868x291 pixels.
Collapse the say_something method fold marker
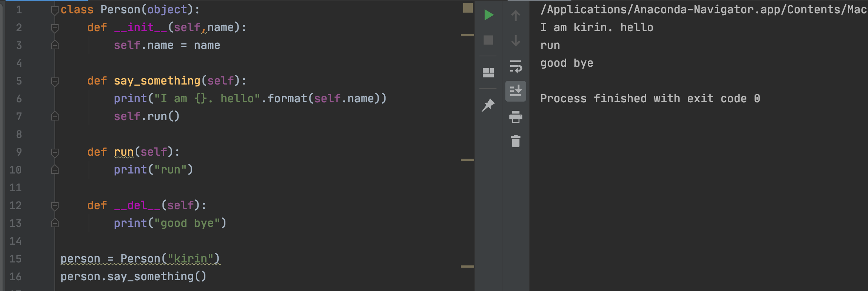click(x=55, y=82)
